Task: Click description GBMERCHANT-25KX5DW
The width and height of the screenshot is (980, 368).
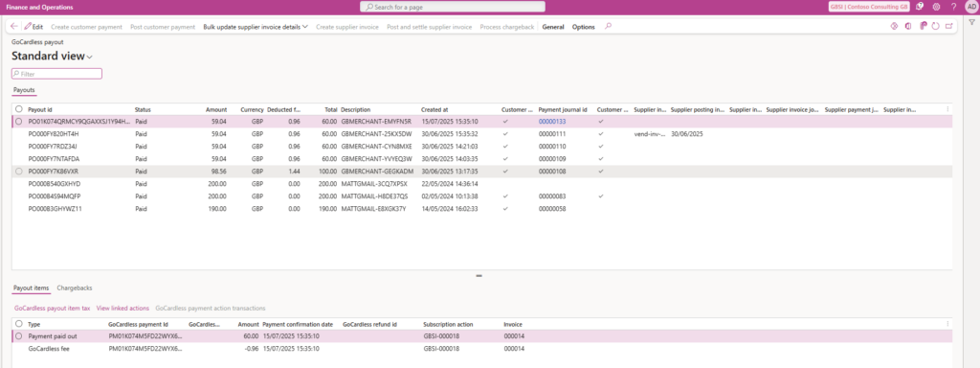Action: 376,134
